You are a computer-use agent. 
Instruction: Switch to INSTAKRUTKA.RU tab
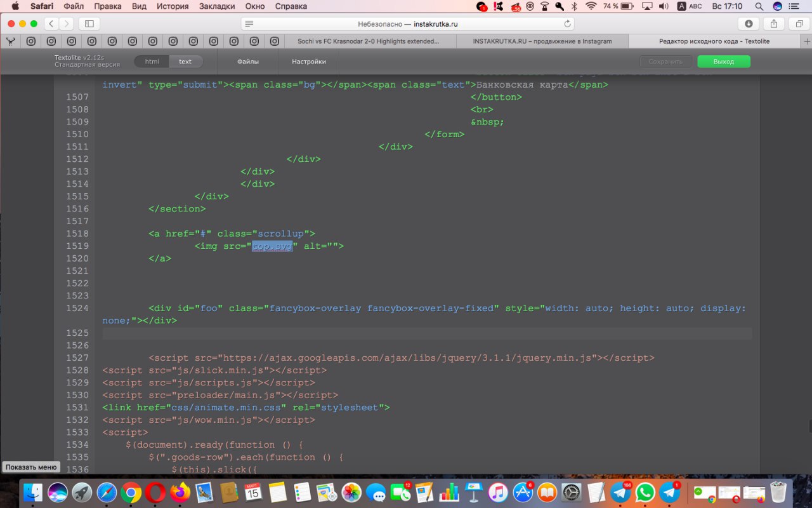542,41
